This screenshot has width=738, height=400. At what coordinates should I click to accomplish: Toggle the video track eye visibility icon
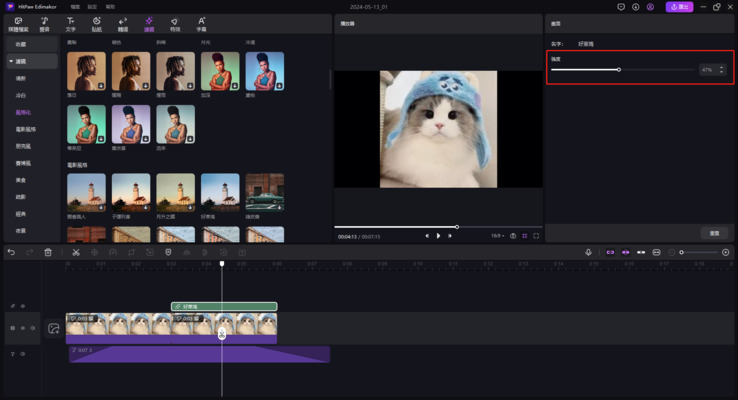click(x=23, y=328)
